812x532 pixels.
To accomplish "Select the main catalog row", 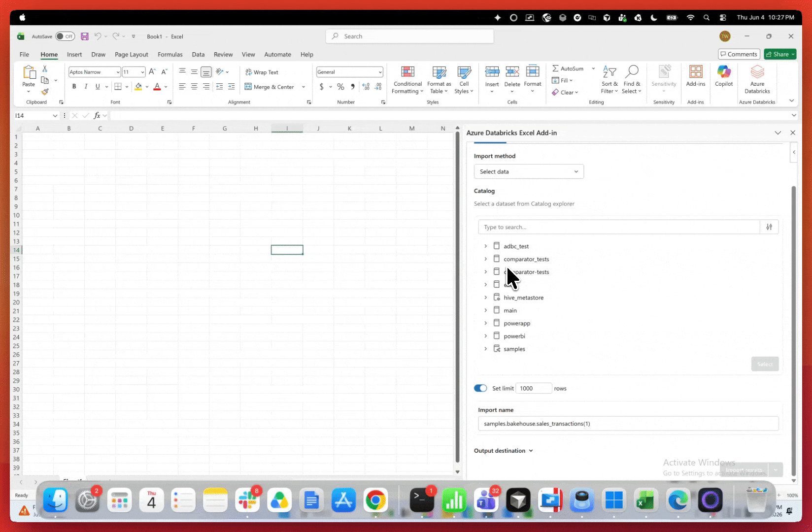I will click(510, 310).
